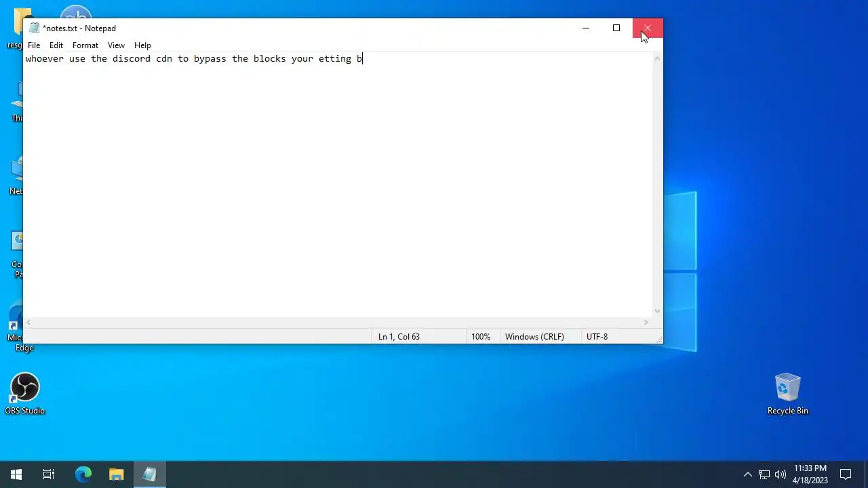Screen dimensions: 868x488
Task: Maximize the Notepad window
Action: click(616, 28)
